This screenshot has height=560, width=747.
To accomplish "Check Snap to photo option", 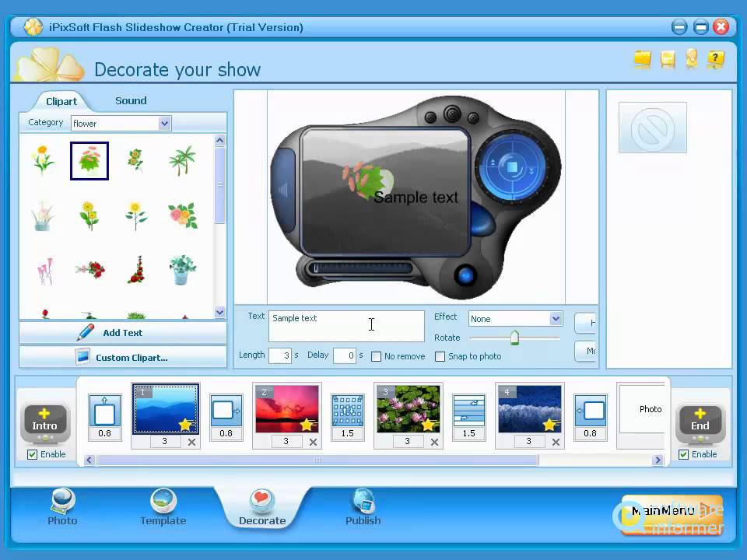I will (440, 357).
